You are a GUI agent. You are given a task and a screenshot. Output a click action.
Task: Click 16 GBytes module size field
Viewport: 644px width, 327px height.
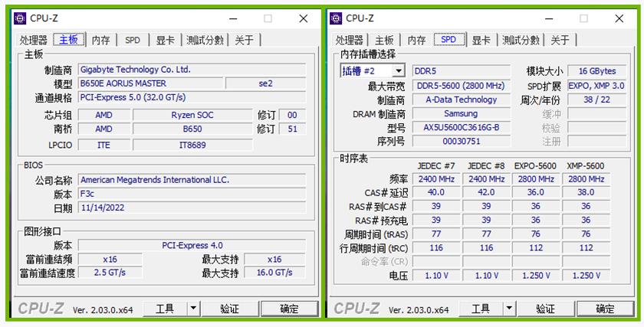597,71
